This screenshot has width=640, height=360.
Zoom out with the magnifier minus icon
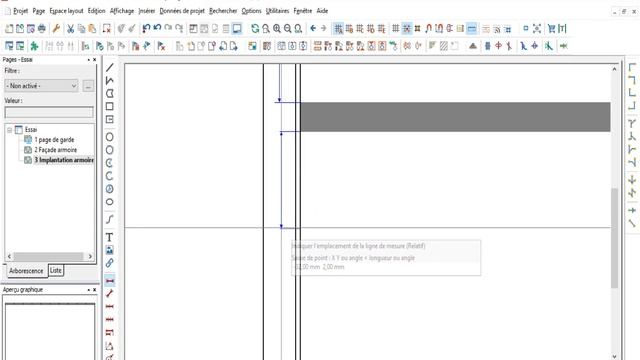(x=287, y=29)
